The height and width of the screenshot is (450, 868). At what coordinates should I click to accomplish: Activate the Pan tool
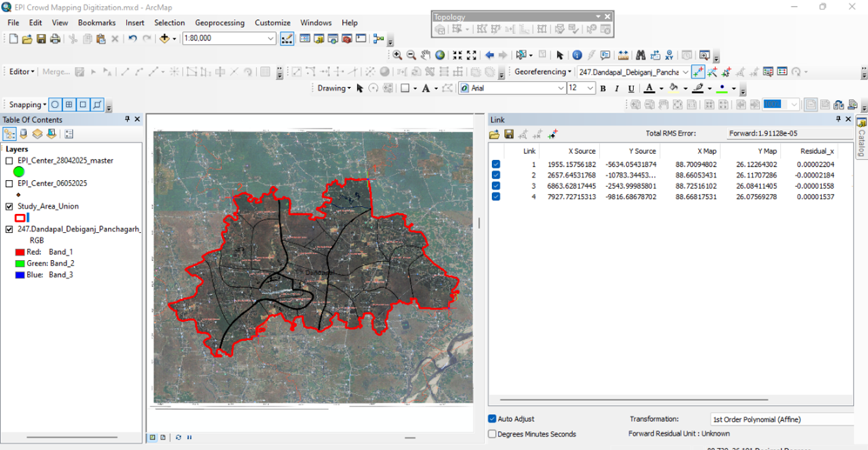click(x=424, y=55)
